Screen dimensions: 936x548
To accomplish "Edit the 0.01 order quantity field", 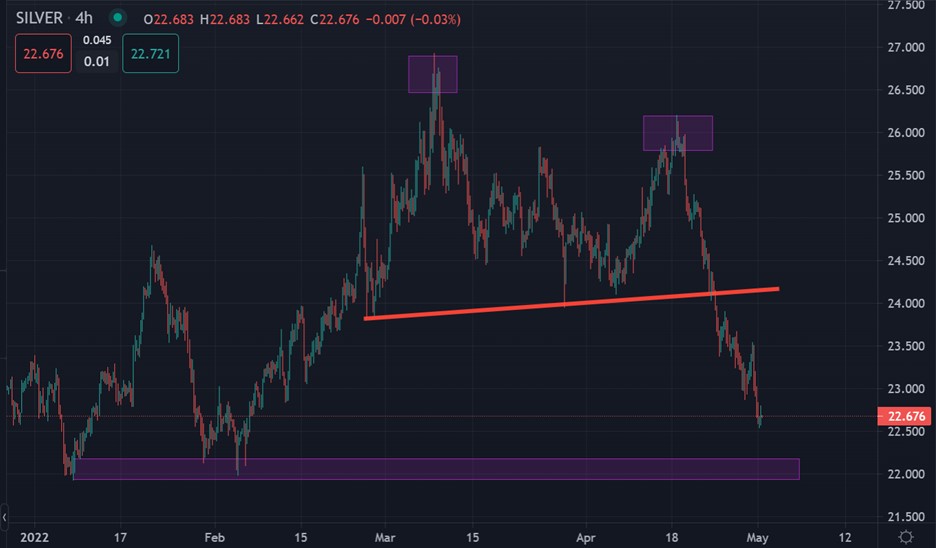I will (97, 61).
